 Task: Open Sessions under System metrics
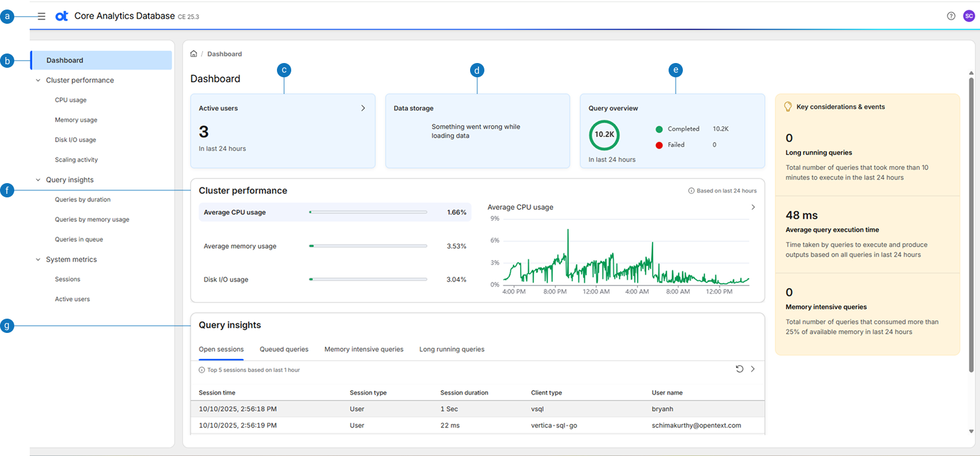[68, 279]
